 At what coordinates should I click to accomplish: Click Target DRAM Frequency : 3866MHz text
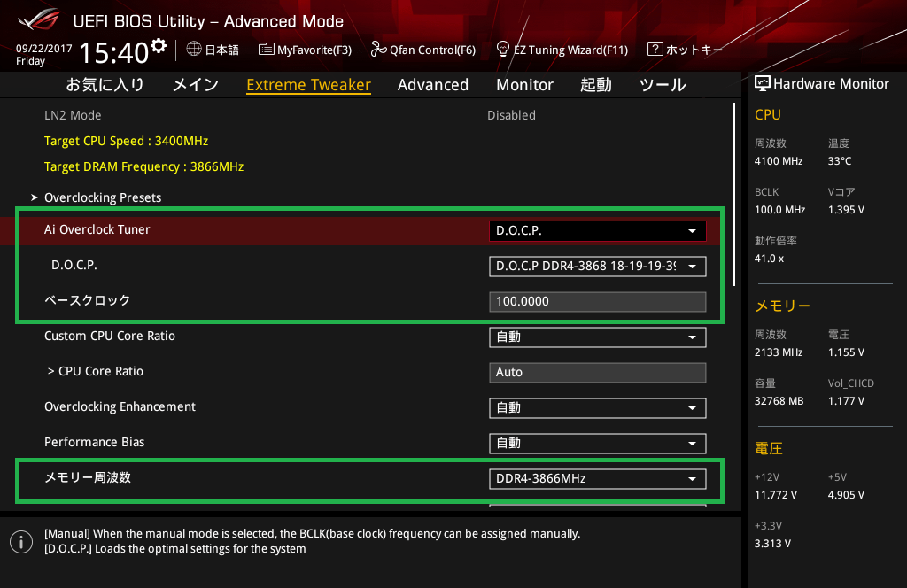tap(144, 166)
